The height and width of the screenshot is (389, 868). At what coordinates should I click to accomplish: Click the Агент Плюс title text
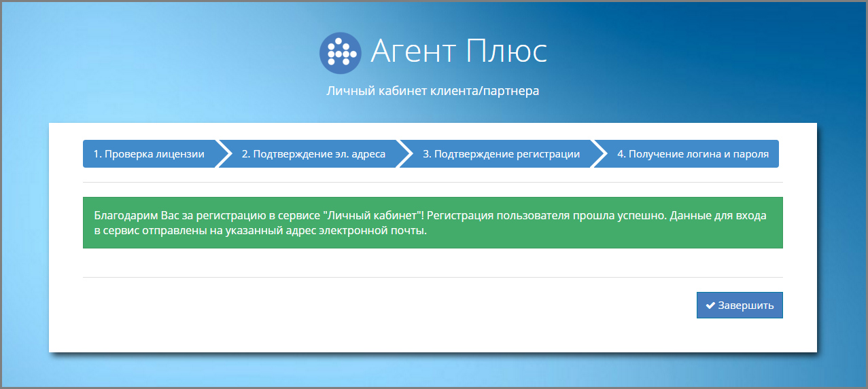coord(458,52)
